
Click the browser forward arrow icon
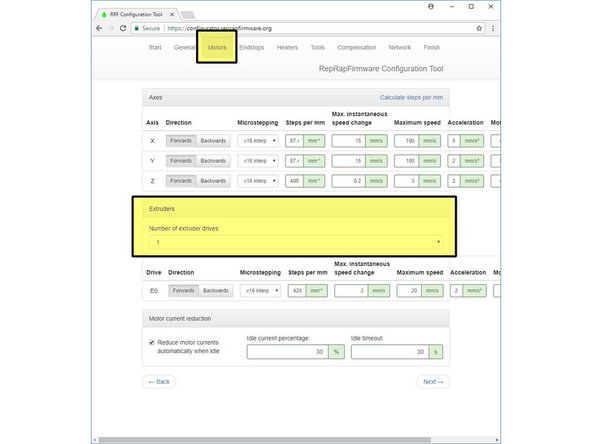tap(111, 28)
